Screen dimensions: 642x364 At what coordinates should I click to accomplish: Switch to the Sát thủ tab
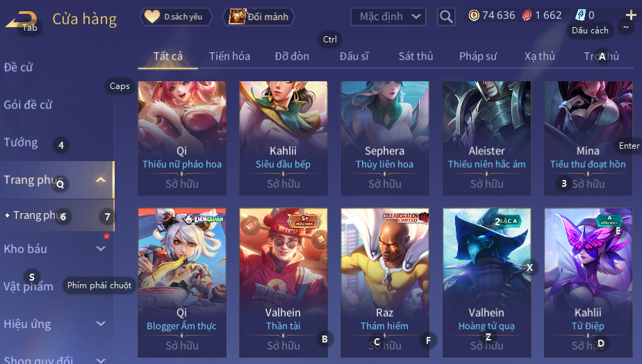(416, 56)
